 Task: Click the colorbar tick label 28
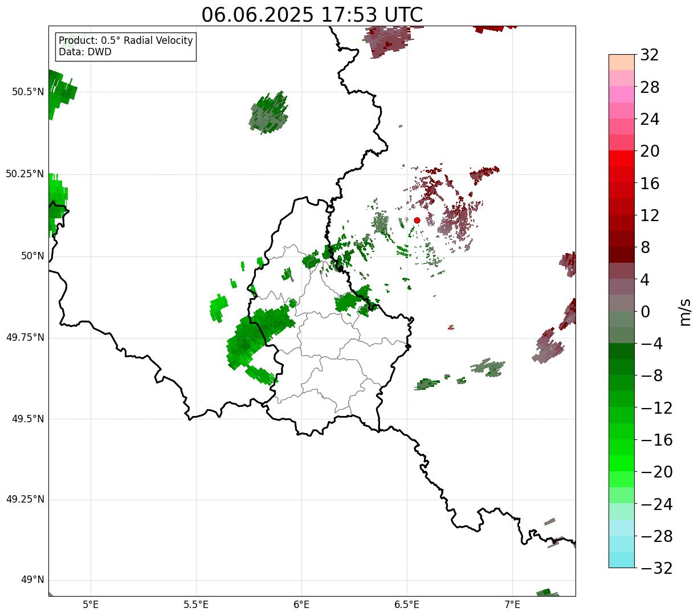pos(650,87)
